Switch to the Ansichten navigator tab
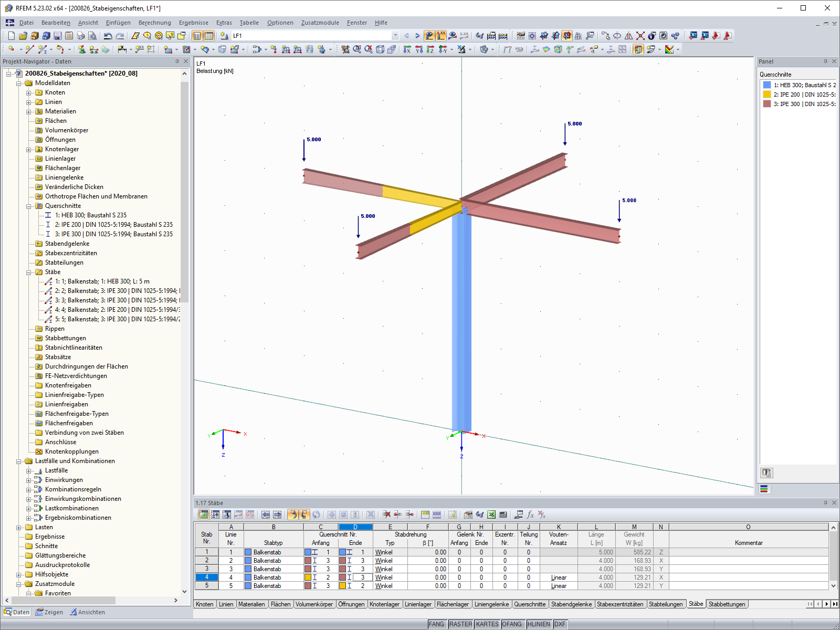The image size is (840, 630). click(x=88, y=612)
